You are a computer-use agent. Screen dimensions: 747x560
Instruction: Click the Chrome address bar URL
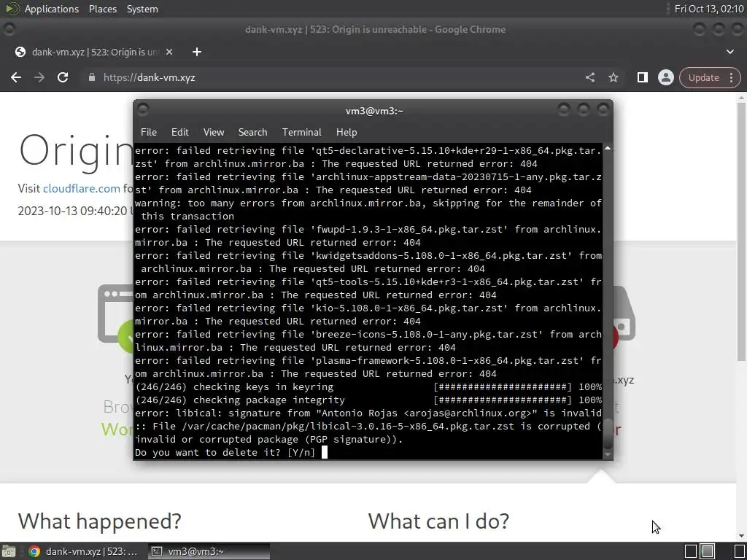click(149, 77)
